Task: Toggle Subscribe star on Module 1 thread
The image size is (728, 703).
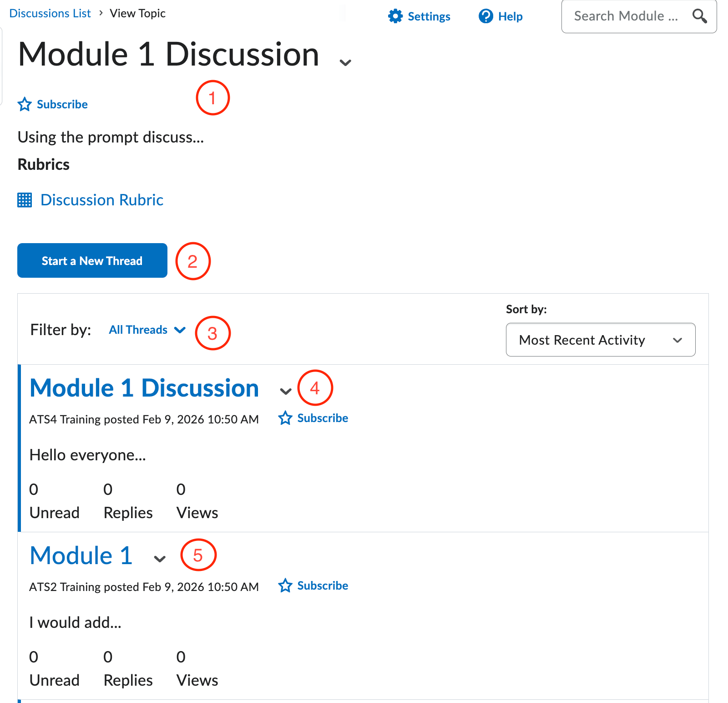Action: click(x=285, y=586)
